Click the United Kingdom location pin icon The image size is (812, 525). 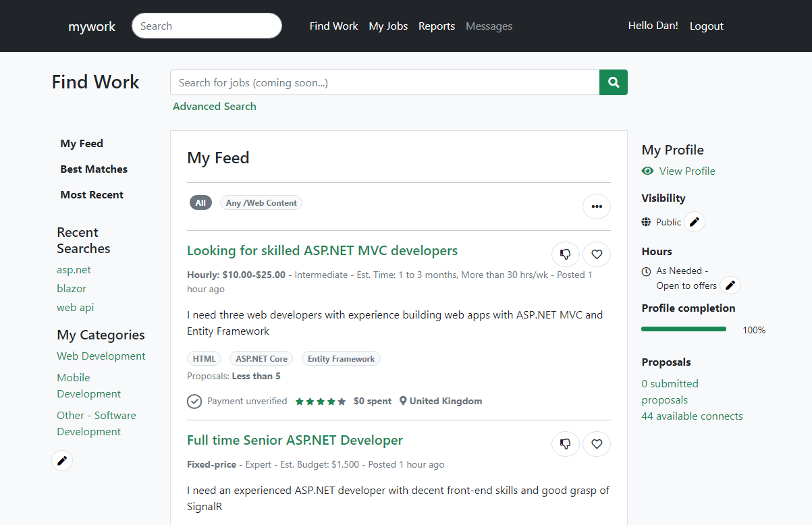point(405,401)
